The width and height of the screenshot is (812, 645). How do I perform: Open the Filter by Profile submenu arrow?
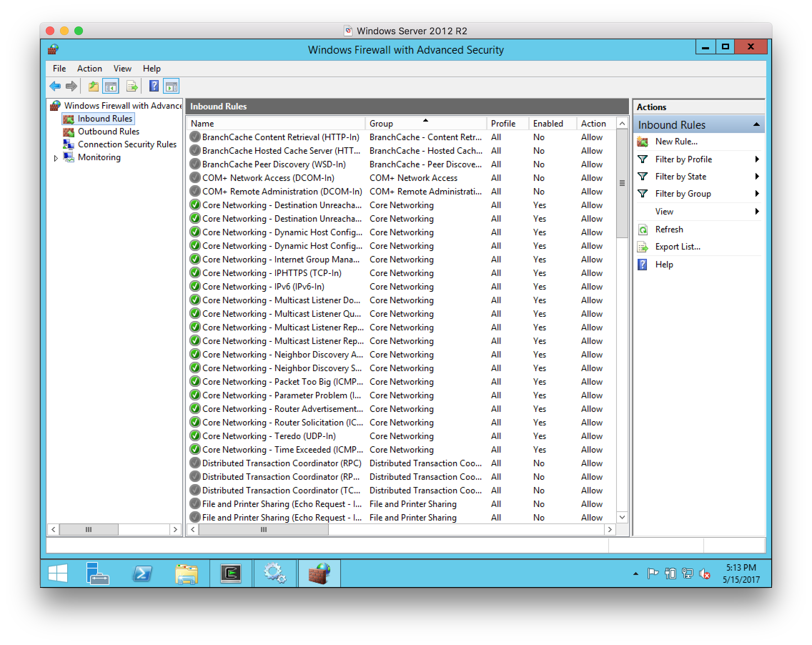pyautogui.click(x=757, y=159)
